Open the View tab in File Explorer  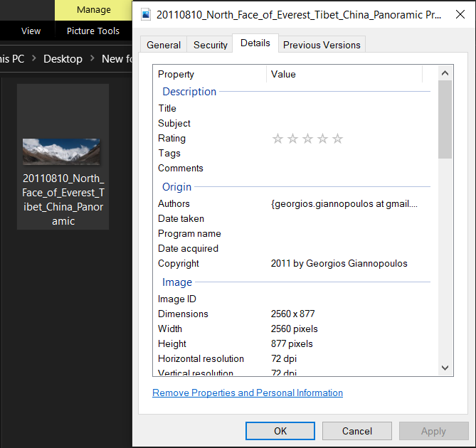(x=31, y=31)
